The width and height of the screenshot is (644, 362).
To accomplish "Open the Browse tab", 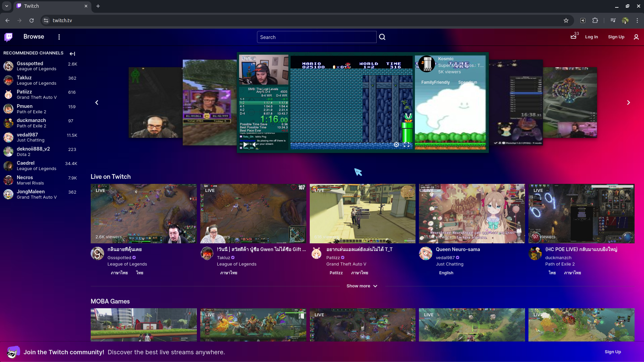I will 34,37.
